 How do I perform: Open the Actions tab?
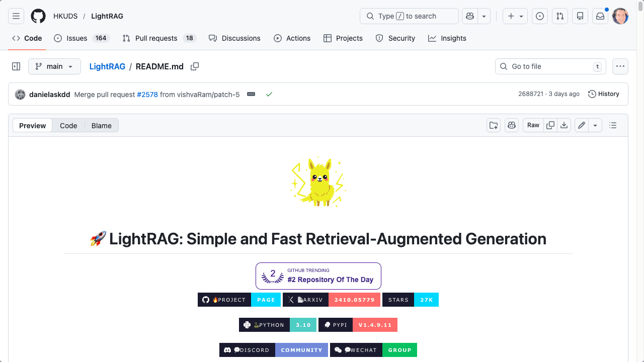coord(292,38)
